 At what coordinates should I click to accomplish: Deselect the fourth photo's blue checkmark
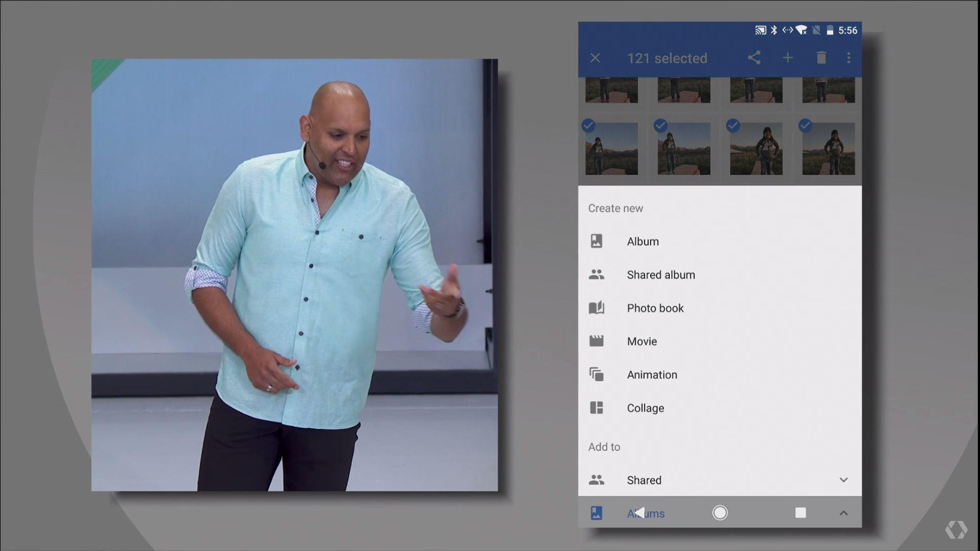click(x=805, y=125)
